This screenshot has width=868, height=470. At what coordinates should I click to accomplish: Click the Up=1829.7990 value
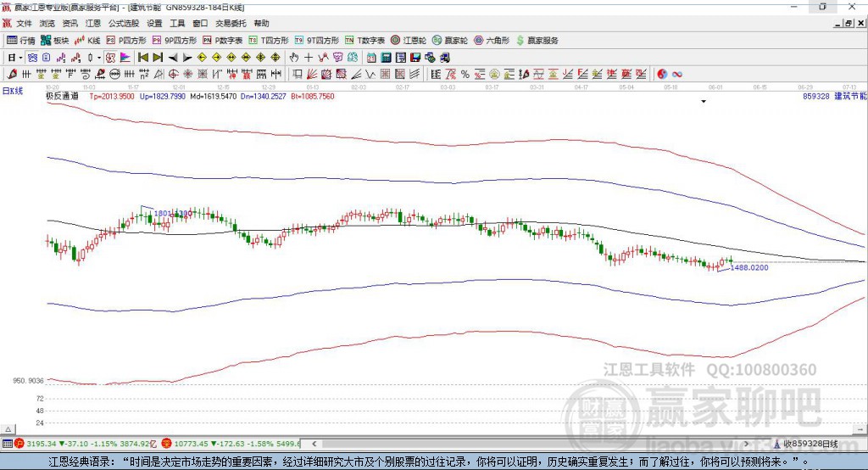(163, 97)
